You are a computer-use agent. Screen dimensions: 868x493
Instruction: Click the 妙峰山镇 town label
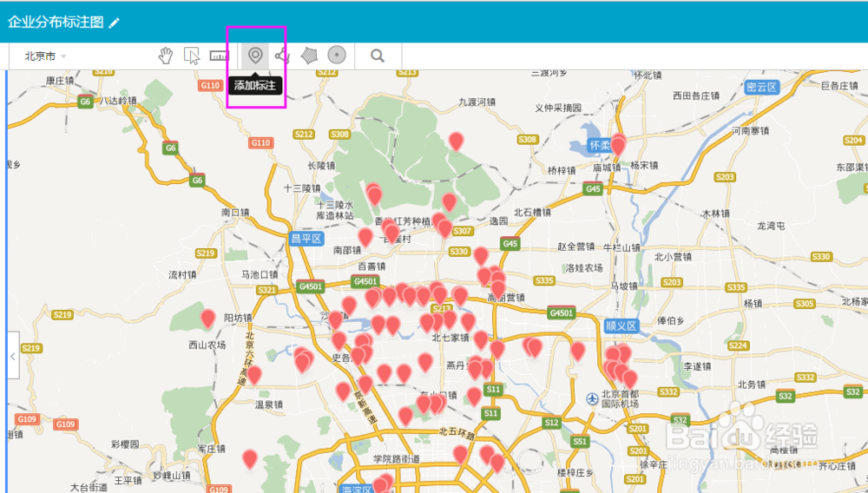(x=172, y=476)
